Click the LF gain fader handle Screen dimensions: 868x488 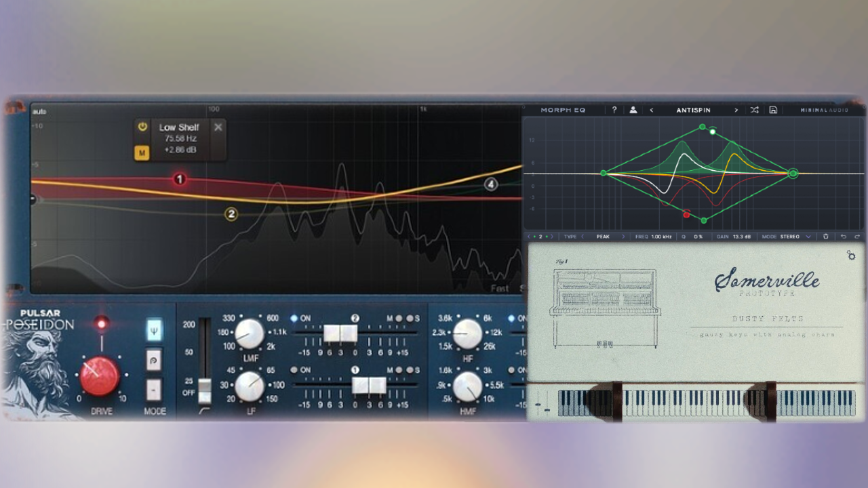click(369, 385)
